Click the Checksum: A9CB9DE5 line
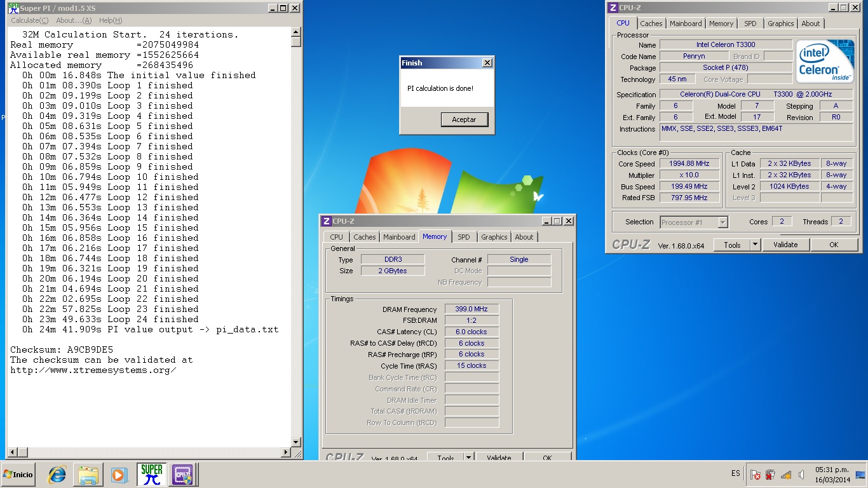 [x=62, y=349]
